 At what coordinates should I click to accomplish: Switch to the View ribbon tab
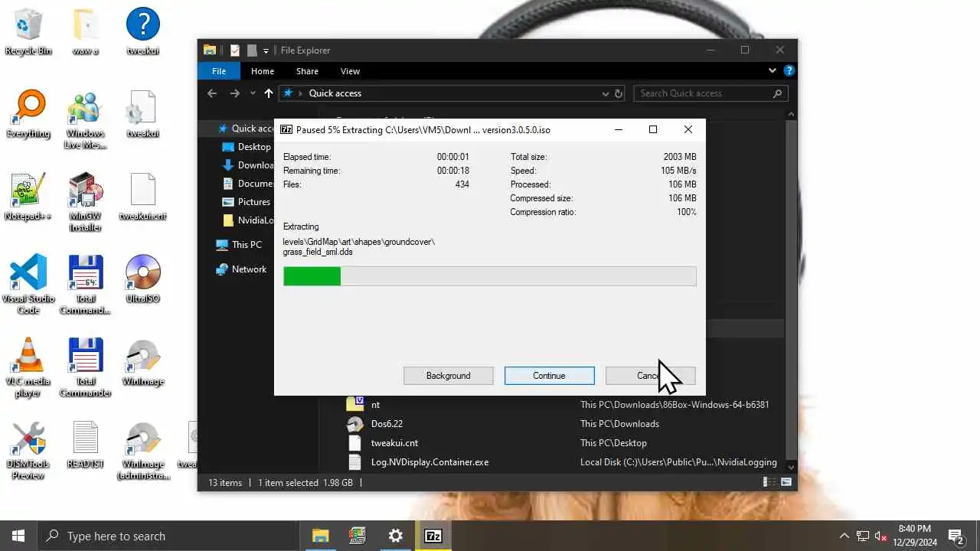pyautogui.click(x=350, y=71)
